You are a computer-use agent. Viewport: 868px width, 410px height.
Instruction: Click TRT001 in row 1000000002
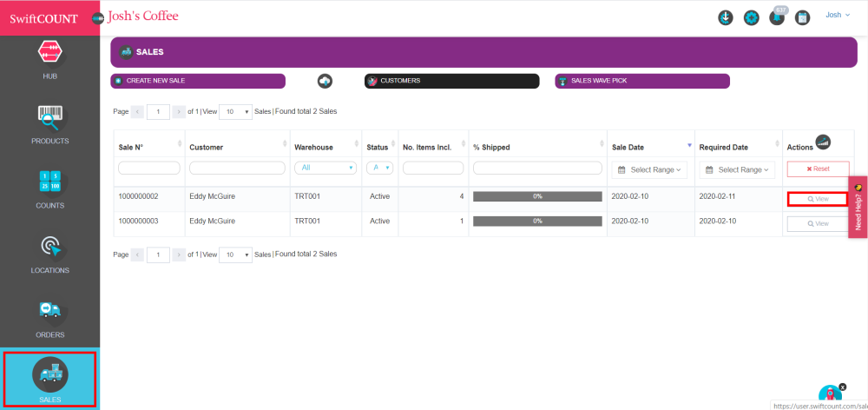pyautogui.click(x=308, y=196)
